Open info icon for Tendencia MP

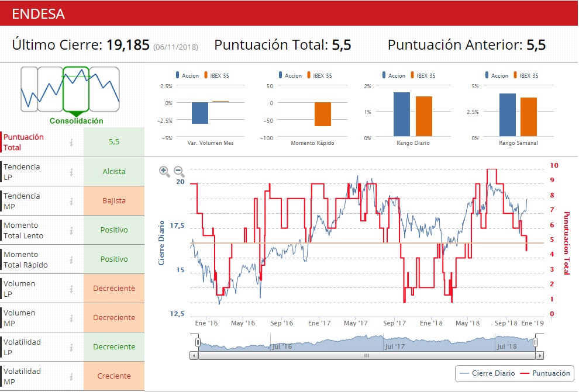[x=71, y=201]
